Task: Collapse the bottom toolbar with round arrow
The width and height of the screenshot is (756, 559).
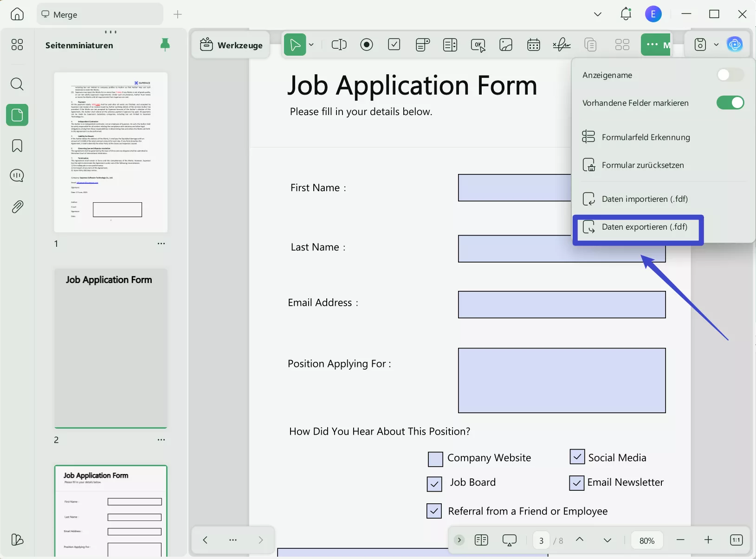Action: coord(459,540)
